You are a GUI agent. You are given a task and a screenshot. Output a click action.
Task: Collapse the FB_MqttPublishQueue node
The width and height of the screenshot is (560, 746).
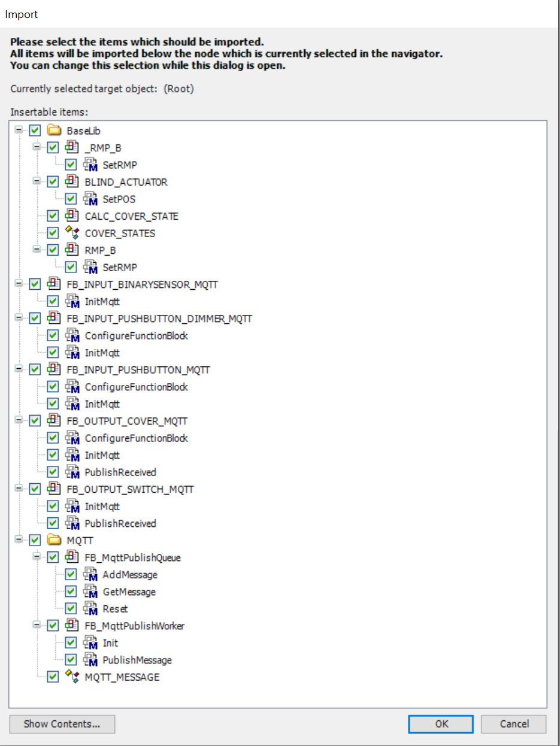pyautogui.click(x=37, y=557)
